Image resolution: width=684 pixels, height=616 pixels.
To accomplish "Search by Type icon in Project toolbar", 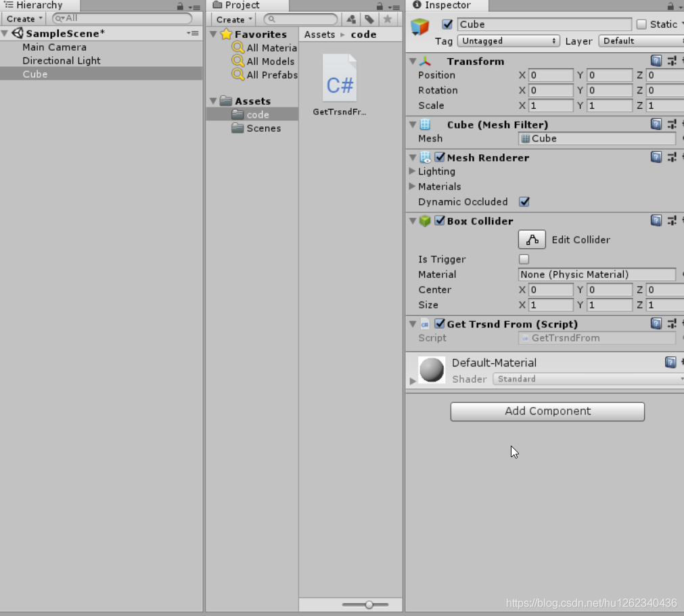I will pyautogui.click(x=351, y=19).
